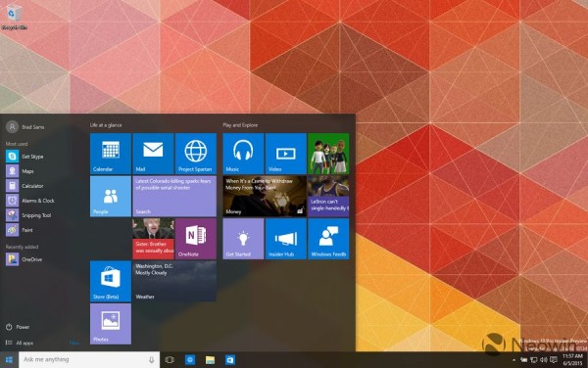Open the OneNote tile
588x368 pixels.
[x=196, y=239]
